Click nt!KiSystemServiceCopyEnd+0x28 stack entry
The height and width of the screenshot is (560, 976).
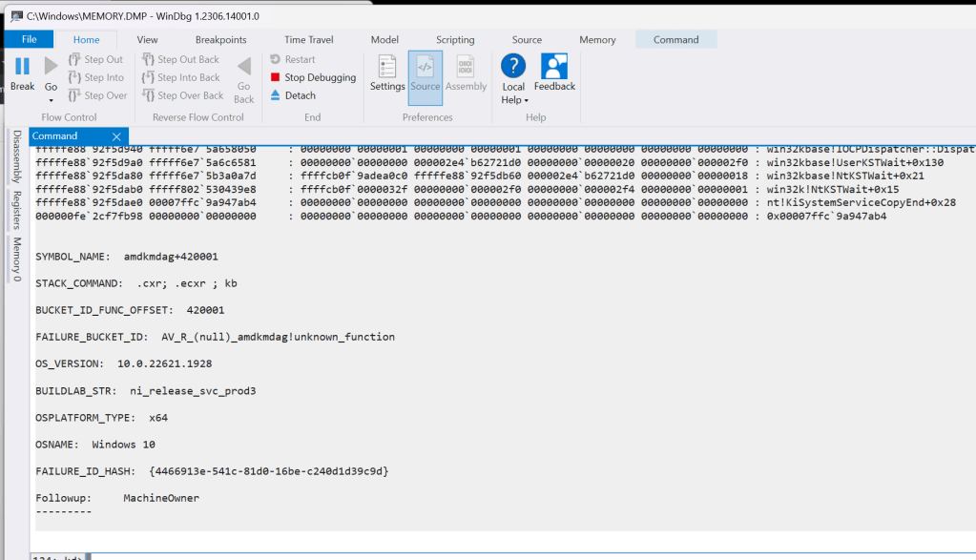click(861, 202)
